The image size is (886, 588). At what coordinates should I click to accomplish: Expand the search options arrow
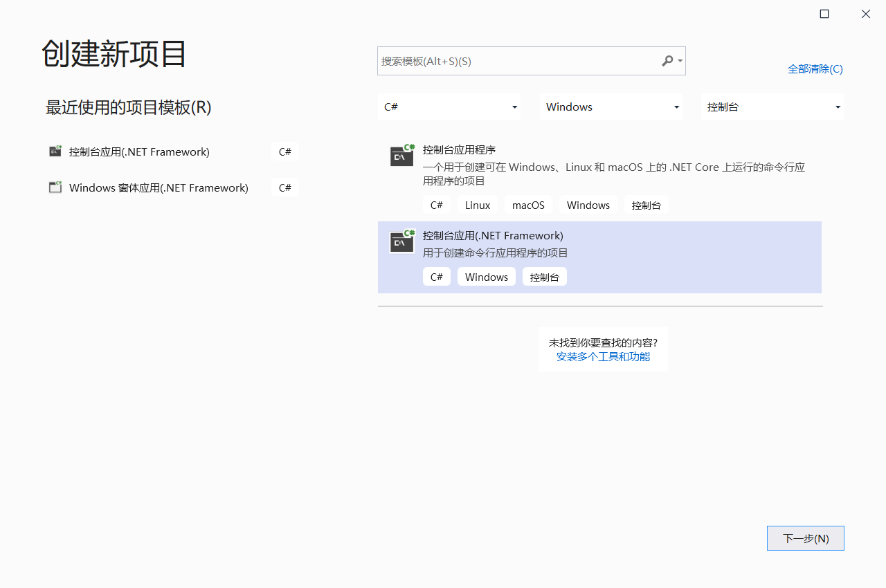pos(678,61)
